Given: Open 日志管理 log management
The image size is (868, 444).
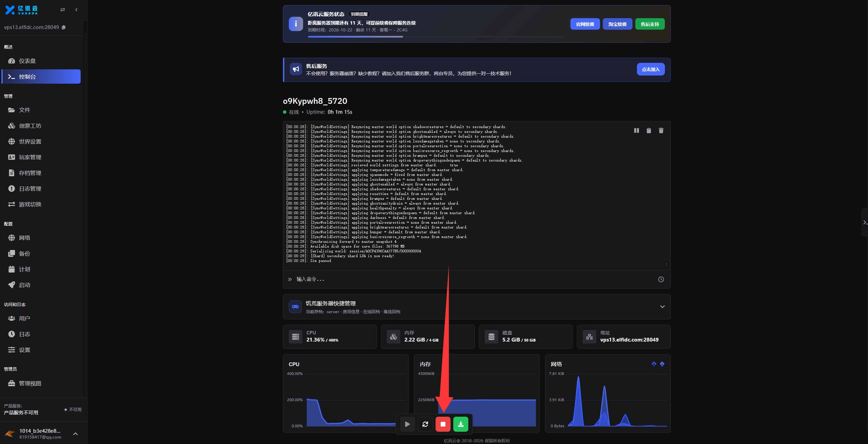Looking at the screenshot, I should click(41, 189).
